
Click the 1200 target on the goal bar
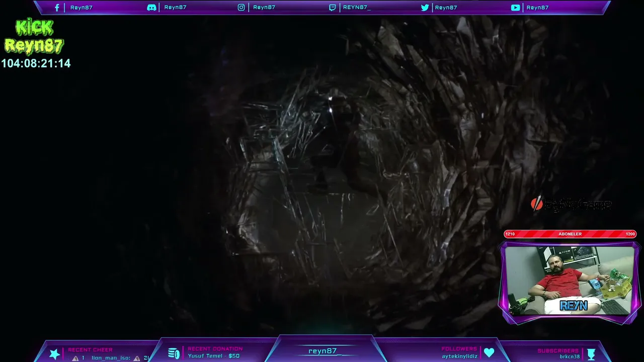(630, 234)
